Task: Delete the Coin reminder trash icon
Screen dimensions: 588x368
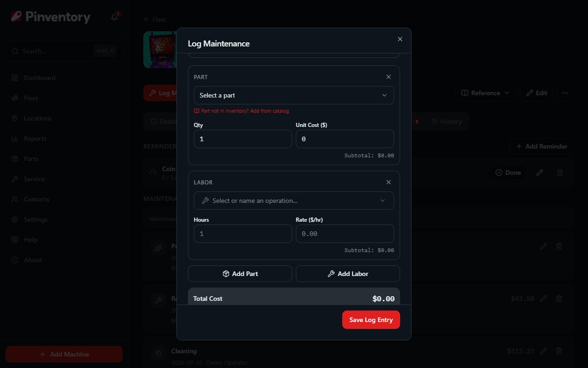Action: 560,172
